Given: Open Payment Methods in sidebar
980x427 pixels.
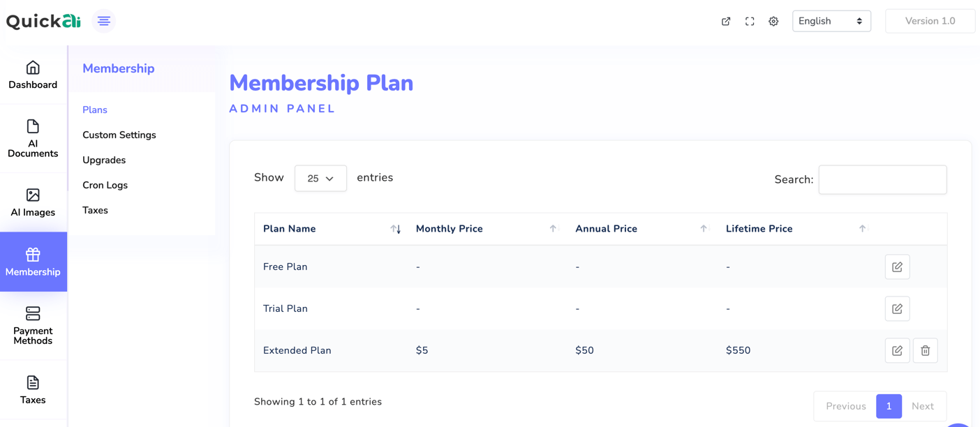Looking at the screenshot, I should click(33, 325).
